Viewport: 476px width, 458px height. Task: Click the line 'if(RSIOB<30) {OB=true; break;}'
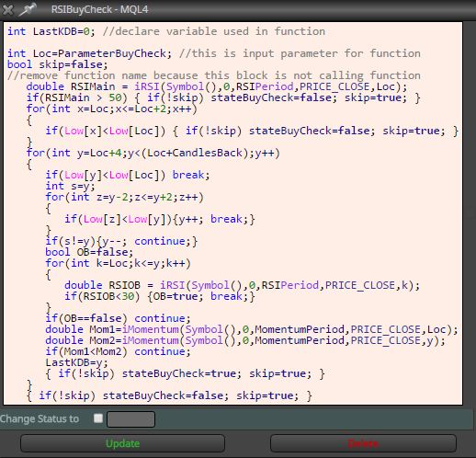[x=160, y=296]
